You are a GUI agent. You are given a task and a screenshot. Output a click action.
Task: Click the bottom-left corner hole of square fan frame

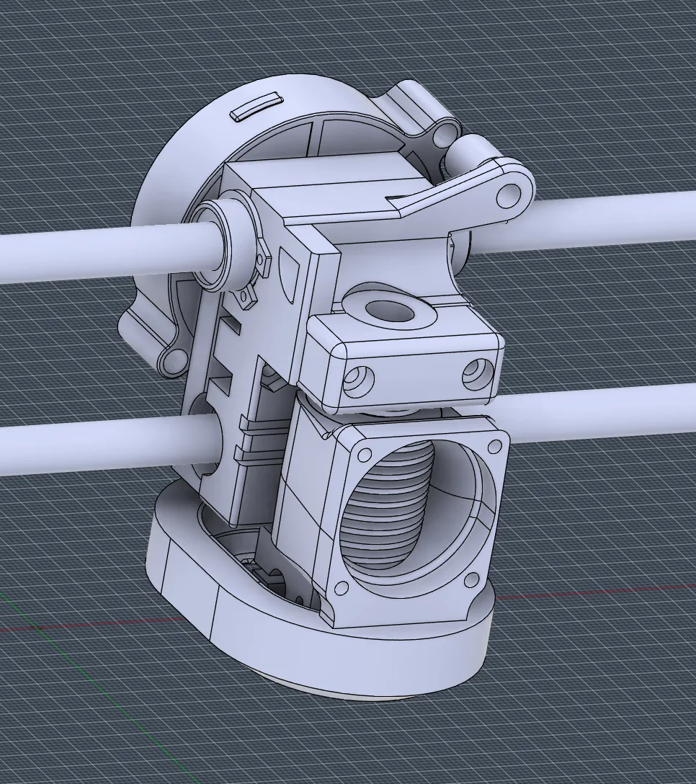point(342,587)
